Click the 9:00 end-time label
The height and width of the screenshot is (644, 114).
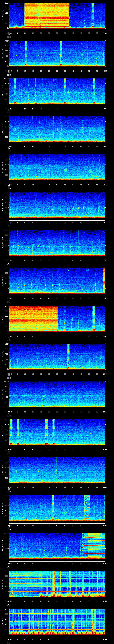coord(105,336)
